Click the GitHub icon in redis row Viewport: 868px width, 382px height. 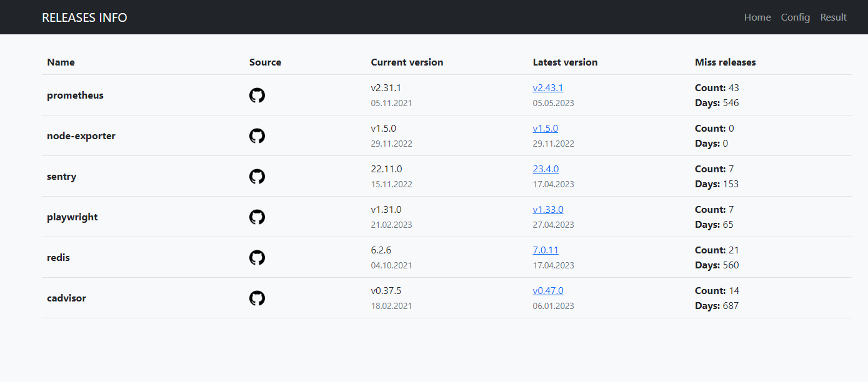click(x=257, y=258)
